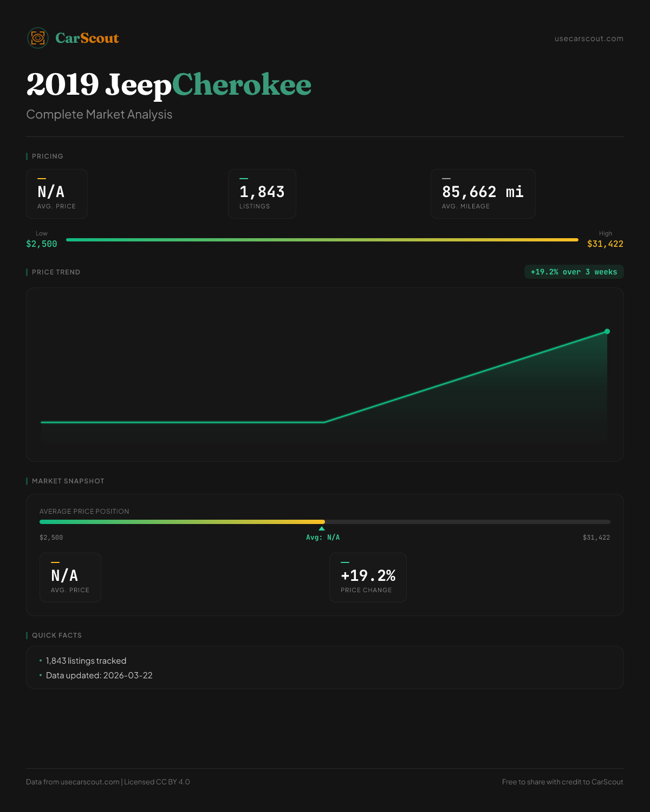Click the CarScout brand name

[87, 38]
